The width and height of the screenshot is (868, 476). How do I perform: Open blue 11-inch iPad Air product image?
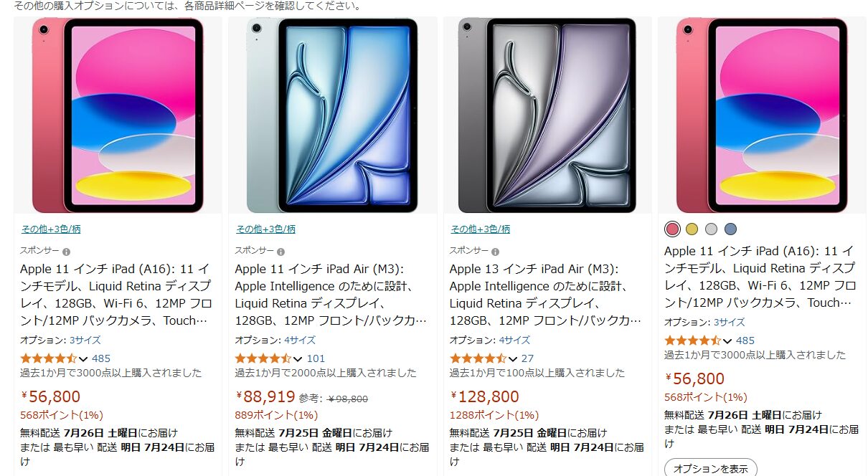click(333, 115)
